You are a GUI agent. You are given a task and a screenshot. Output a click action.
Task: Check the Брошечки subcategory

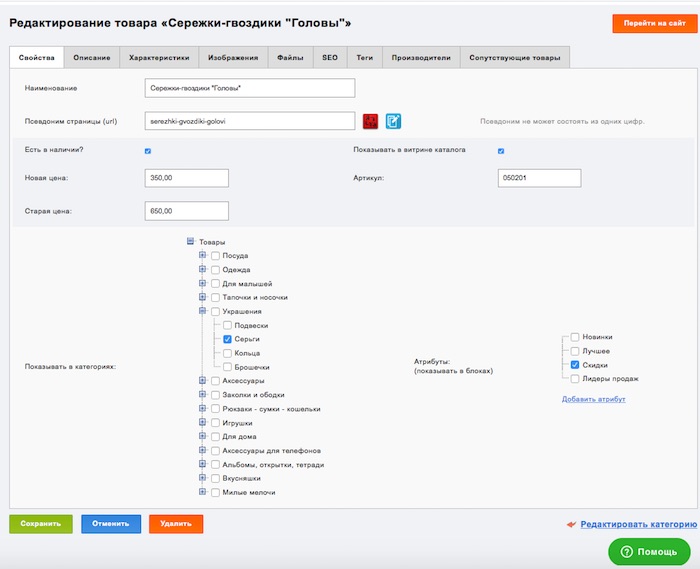click(227, 367)
